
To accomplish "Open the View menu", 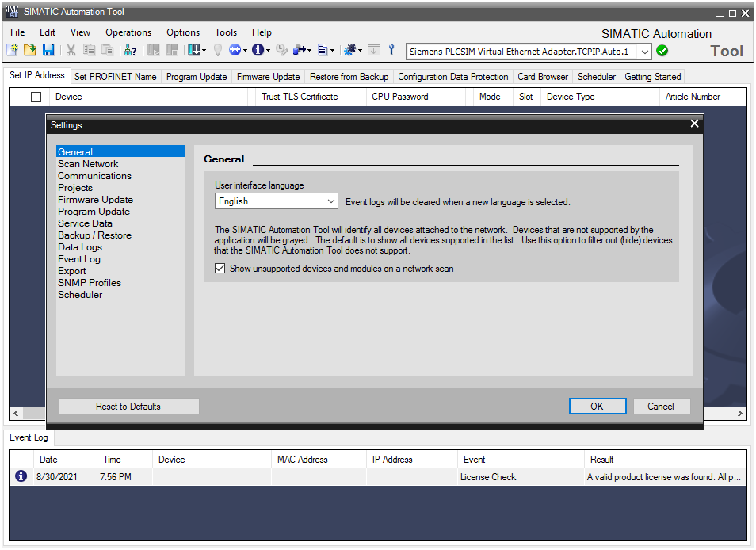I will (80, 32).
